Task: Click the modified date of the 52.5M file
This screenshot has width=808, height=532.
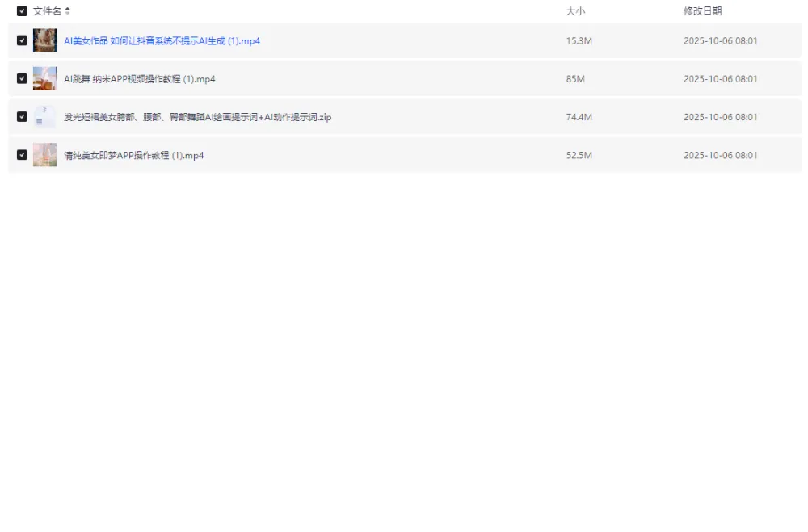Action: pyautogui.click(x=720, y=155)
